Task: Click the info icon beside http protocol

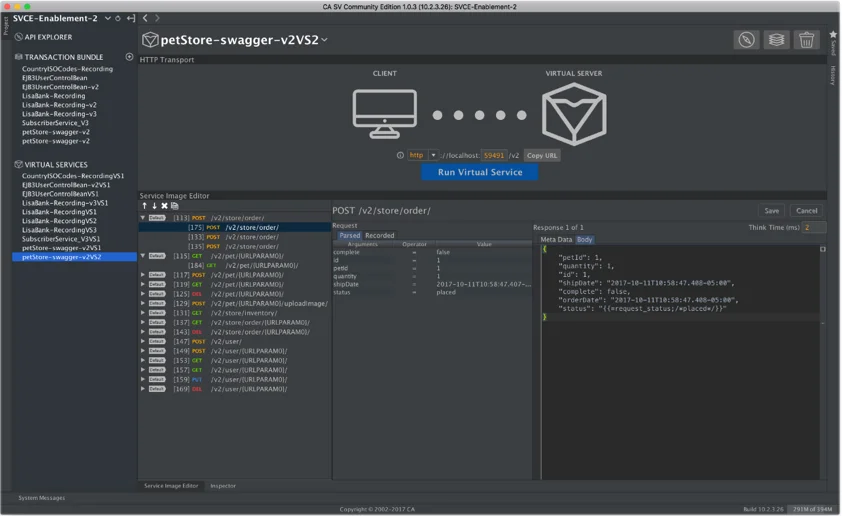Action: [400, 156]
